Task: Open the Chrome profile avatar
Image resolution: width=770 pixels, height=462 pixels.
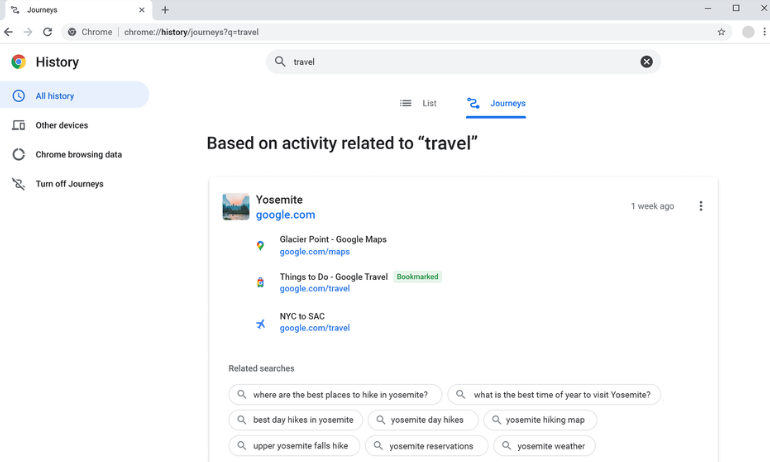Action: pyautogui.click(x=748, y=32)
